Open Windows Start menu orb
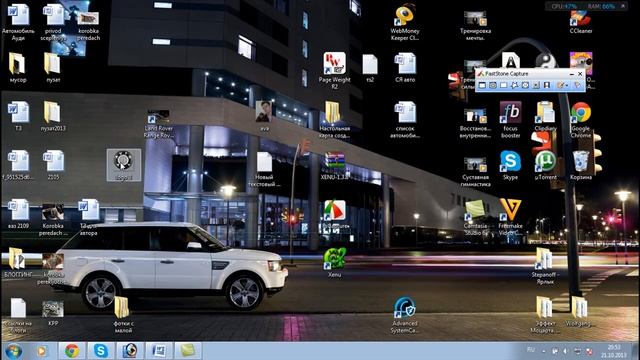 (x=13, y=351)
